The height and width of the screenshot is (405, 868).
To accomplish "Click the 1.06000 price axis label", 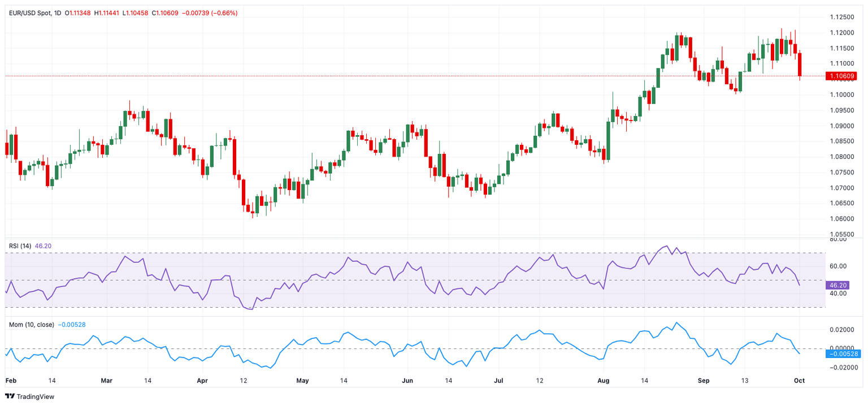I will [841, 218].
